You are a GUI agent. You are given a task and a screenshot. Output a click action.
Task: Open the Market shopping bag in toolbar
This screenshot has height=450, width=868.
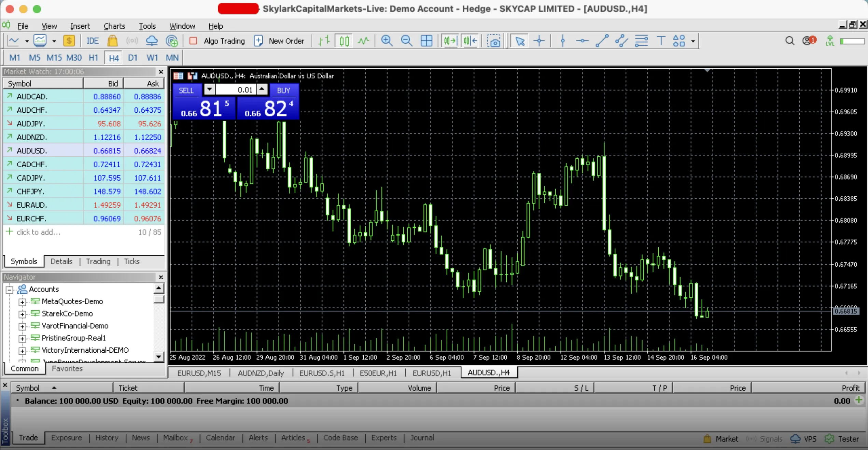point(112,41)
